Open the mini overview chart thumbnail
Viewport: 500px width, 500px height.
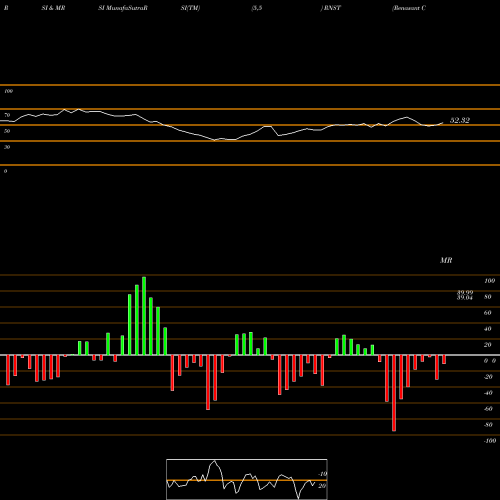(x=247, y=479)
